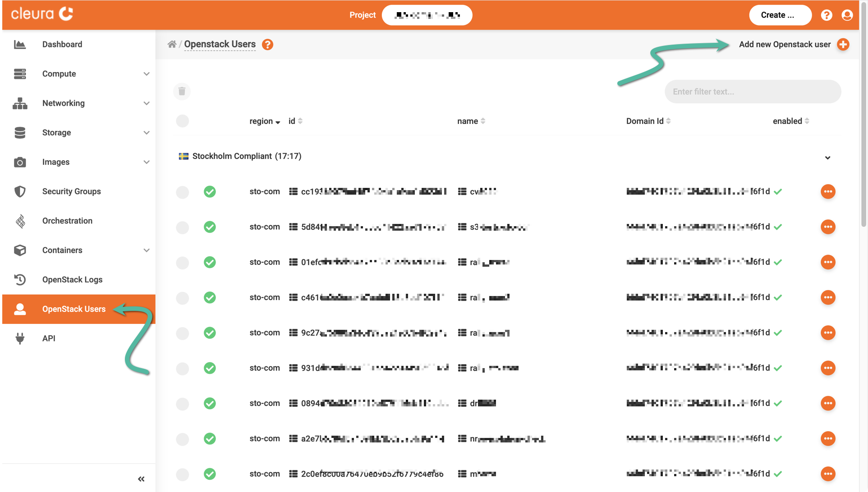Click the home breadcrumb icon
The width and height of the screenshot is (868, 492).
(x=172, y=44)
